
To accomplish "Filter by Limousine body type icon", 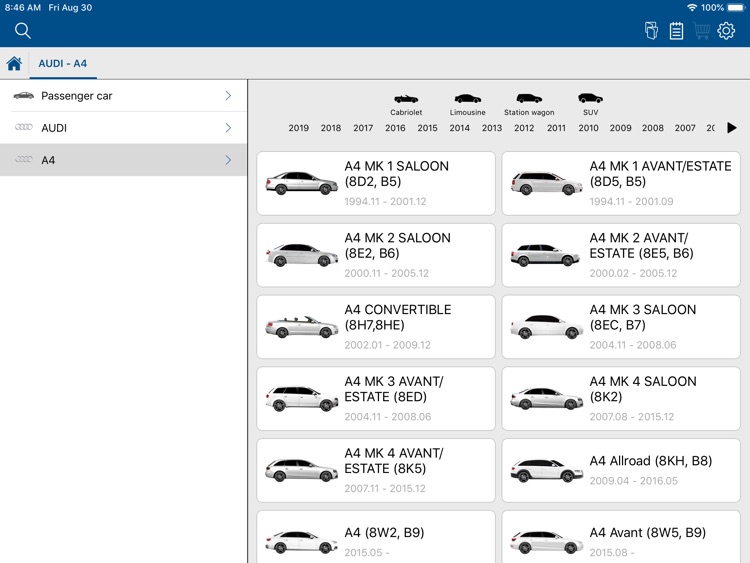I will tap(467, 99).
